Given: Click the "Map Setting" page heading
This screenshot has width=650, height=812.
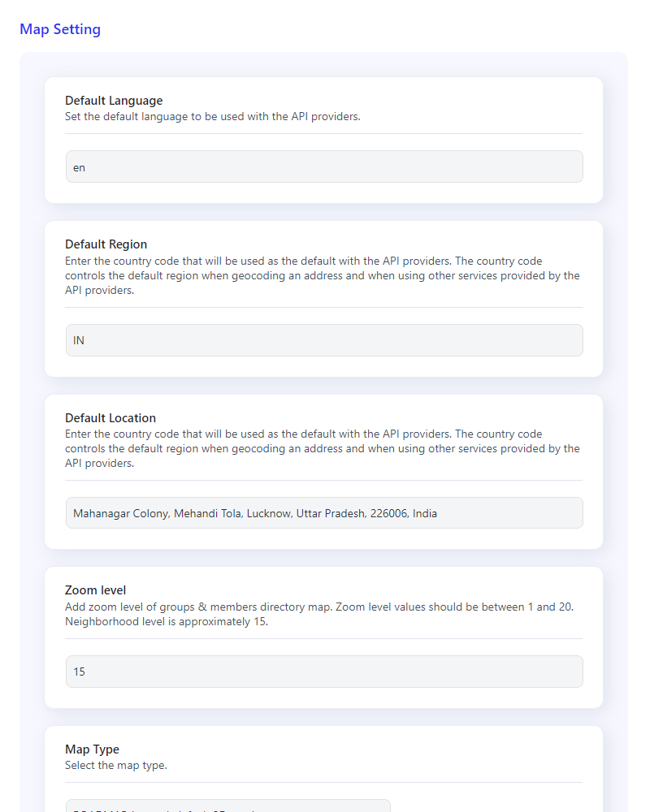Looking at the screenshot, I should [60, 29].
